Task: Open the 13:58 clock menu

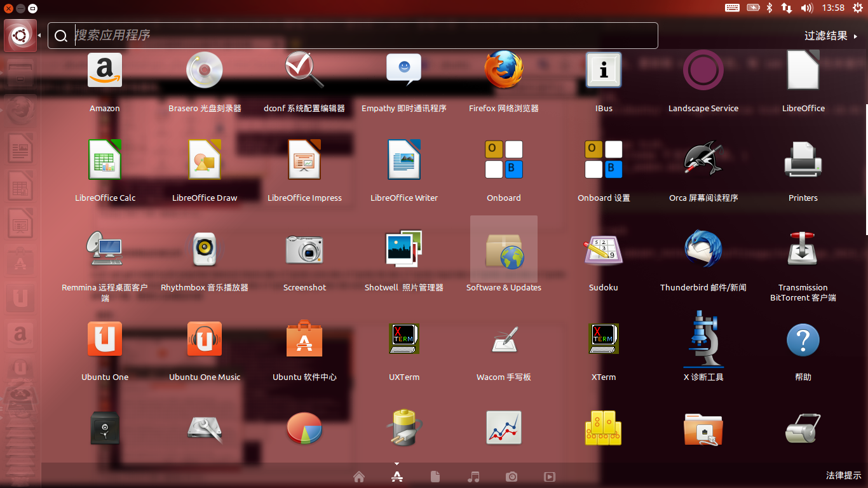Action: pos(833,8)
